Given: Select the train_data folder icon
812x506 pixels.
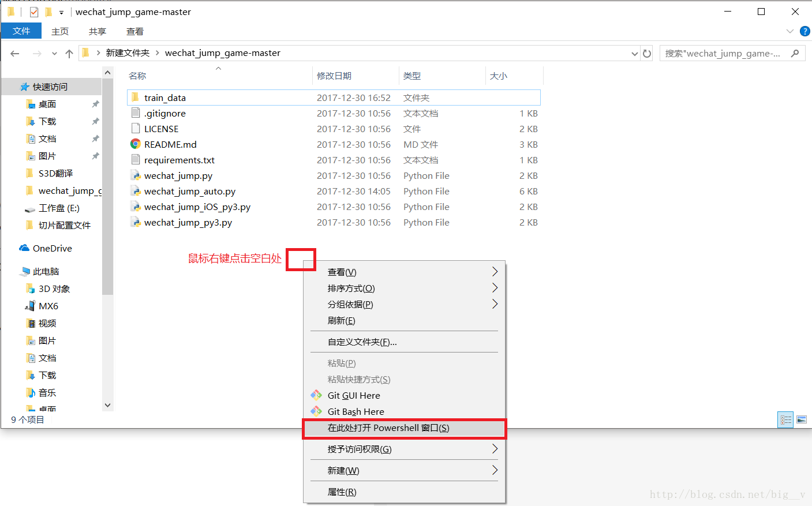Looking at the screenshot, I should [136, 98].
